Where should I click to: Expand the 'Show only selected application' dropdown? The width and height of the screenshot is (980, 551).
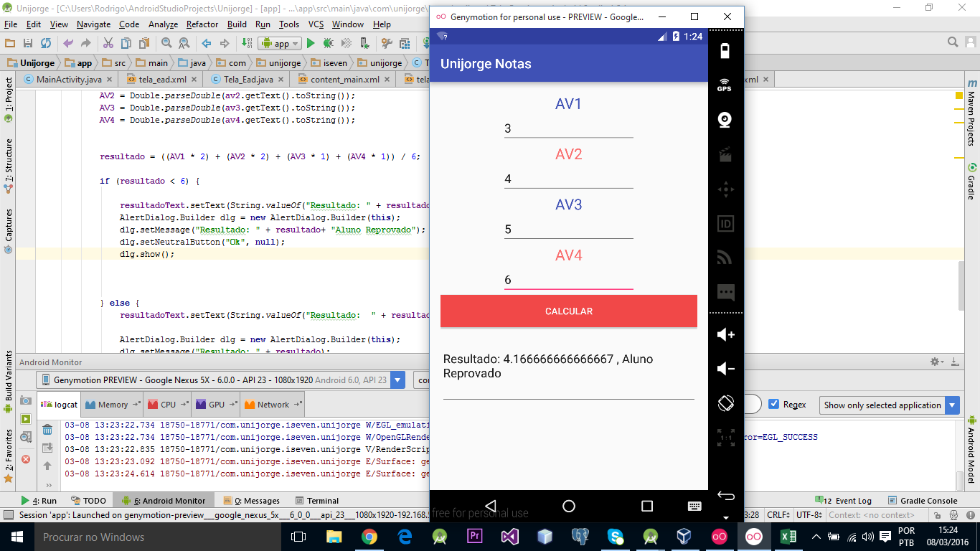(x=952, y=405)
